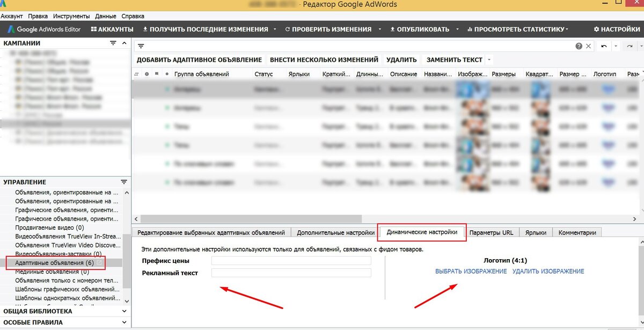The height and width of the screenshot is (330, 644).
Task: Click the search filter input field
Action: pyautogui.click(x=360, y=46)
